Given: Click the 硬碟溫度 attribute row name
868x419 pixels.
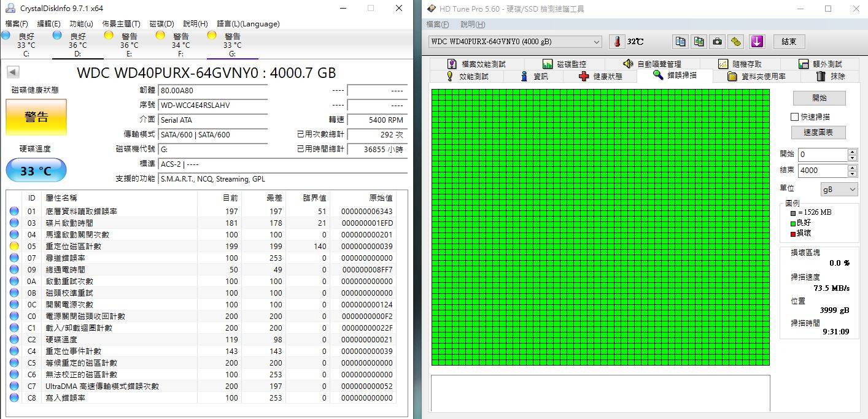Looking at the screenshot, I should click(61, 339).
